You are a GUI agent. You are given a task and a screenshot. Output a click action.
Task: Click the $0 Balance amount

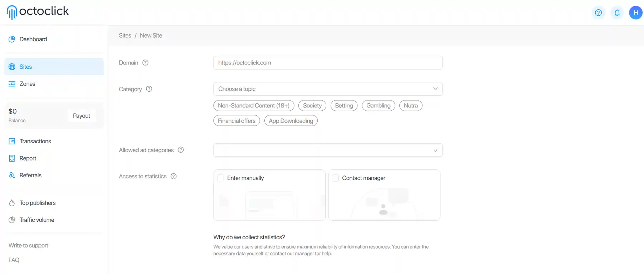(13, 111)
